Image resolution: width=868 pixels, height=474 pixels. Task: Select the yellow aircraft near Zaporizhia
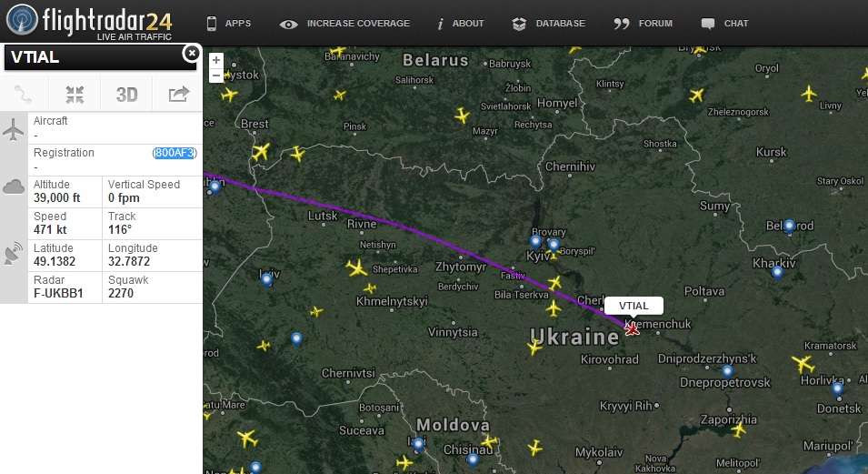pos(739,429)
